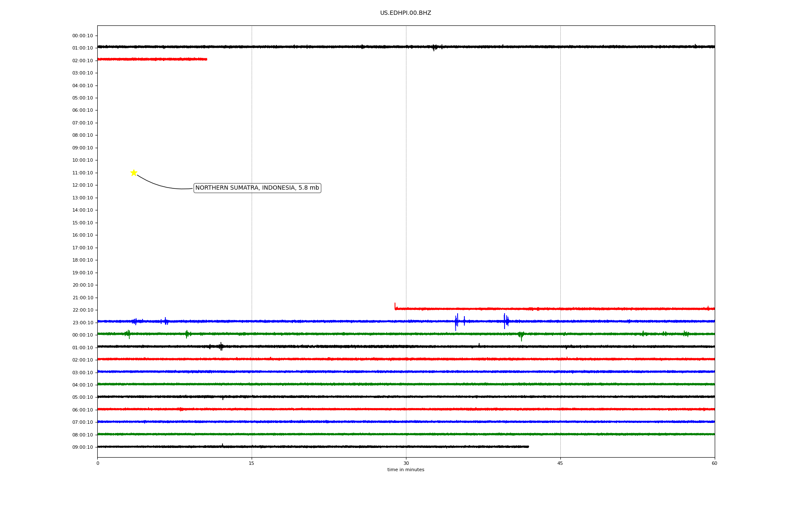Click the end of the bottom black trace
The height and width of the screenshot is (508, 812).
coord(528,447)
